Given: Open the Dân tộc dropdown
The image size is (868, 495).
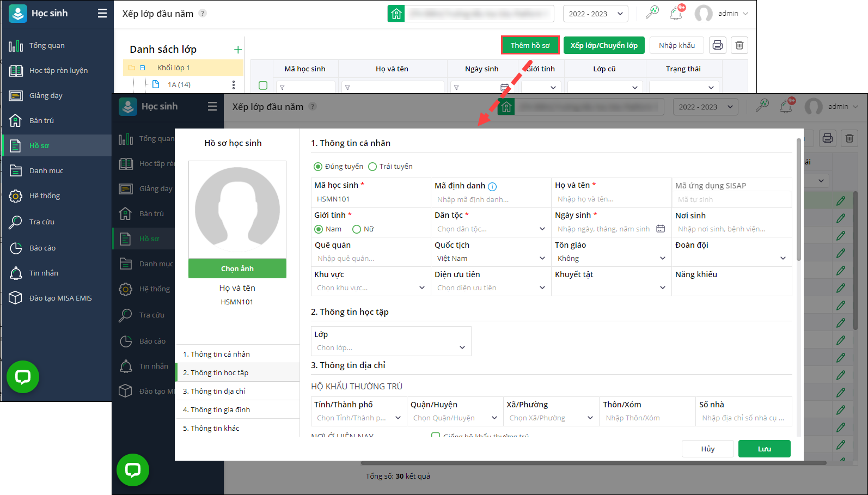Looking at the screenshot, I should [491, 229].
